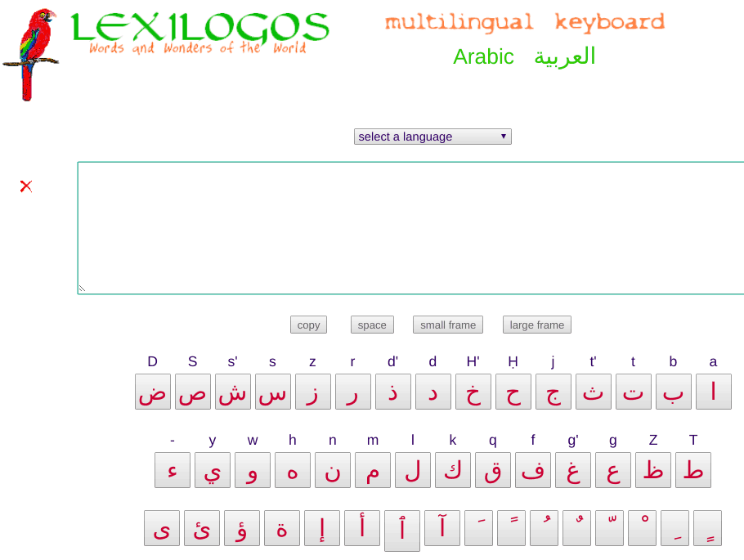Image resolution: width=744 pixels, height=560 pixels.
Task: Insert the آ alif madda key
Action: tap(442, 528)
